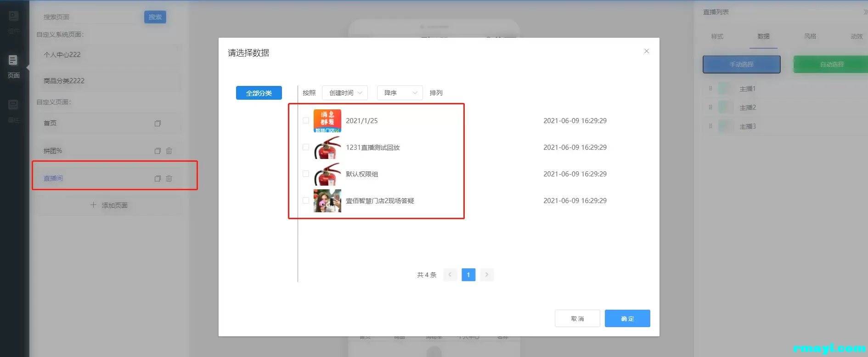The height and width of the screenshot is (357, 868).
Task: Click the 1231直播测试回放 fire extinguisher thumbnail
Action: 327,147
